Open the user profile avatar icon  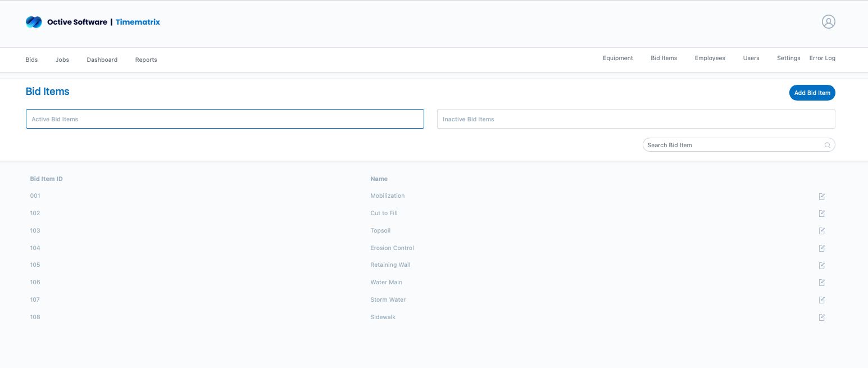828,22
